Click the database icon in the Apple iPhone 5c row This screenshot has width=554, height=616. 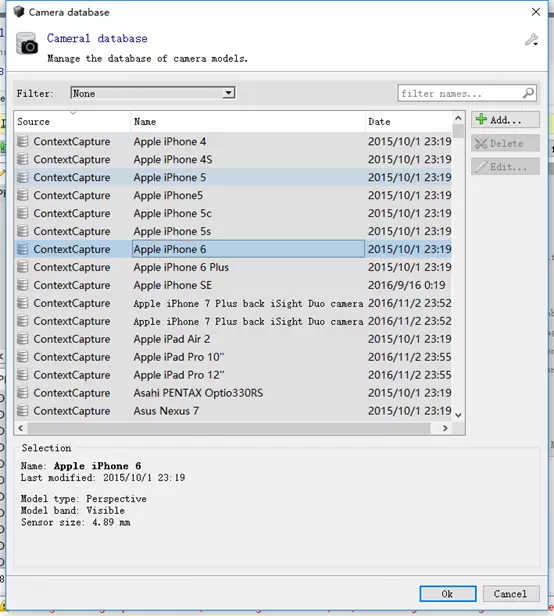click(x=23, y=213)
